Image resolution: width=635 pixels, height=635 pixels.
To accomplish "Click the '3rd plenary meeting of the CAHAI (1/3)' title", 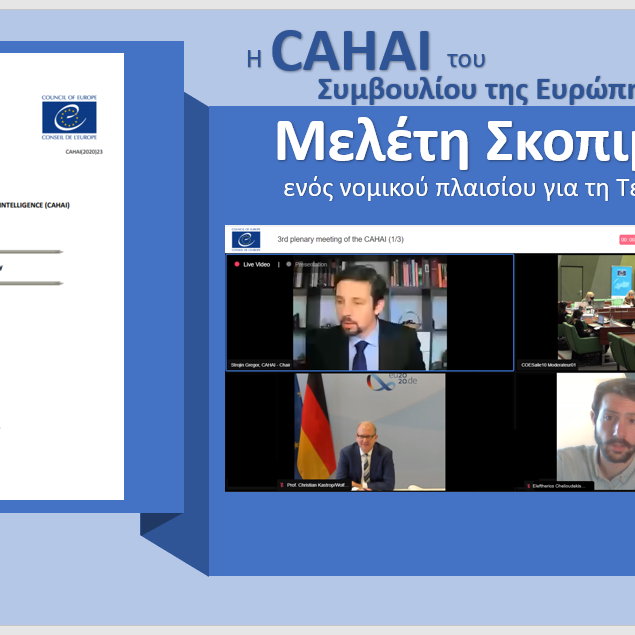I will click(x=341, y=239).
